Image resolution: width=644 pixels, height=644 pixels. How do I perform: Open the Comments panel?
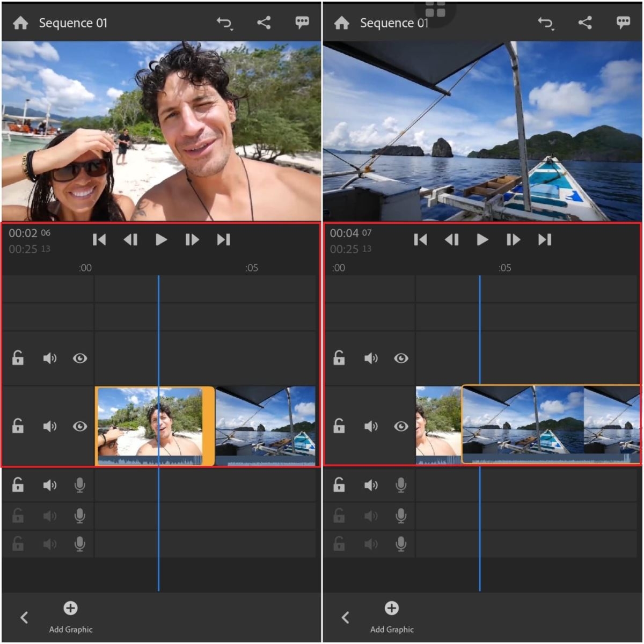(302, 22)
